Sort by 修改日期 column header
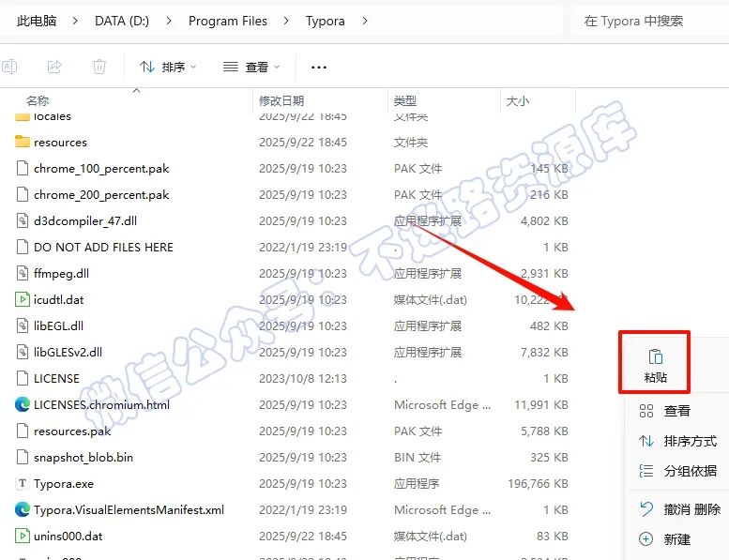This screenshot has width=729, height=560. tap(281, 101)
